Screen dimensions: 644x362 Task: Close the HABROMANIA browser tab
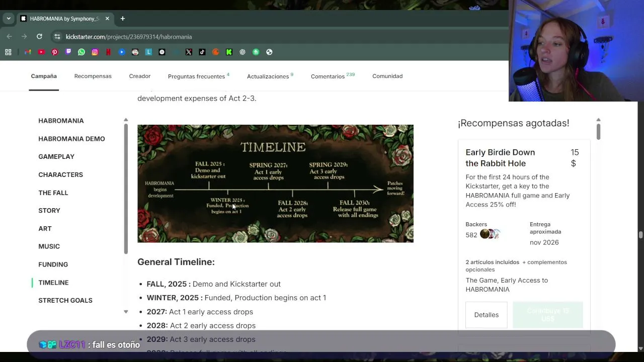[107, 19]
